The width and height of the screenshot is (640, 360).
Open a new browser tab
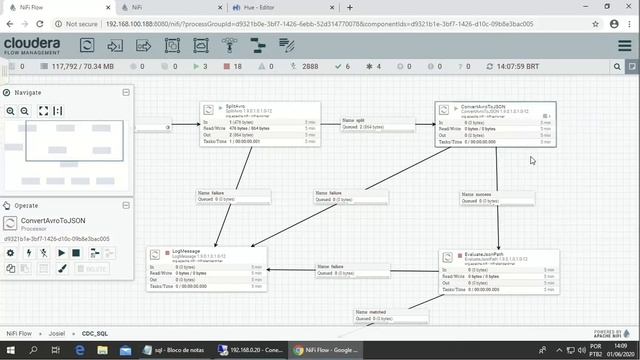[x=350, y=7]
